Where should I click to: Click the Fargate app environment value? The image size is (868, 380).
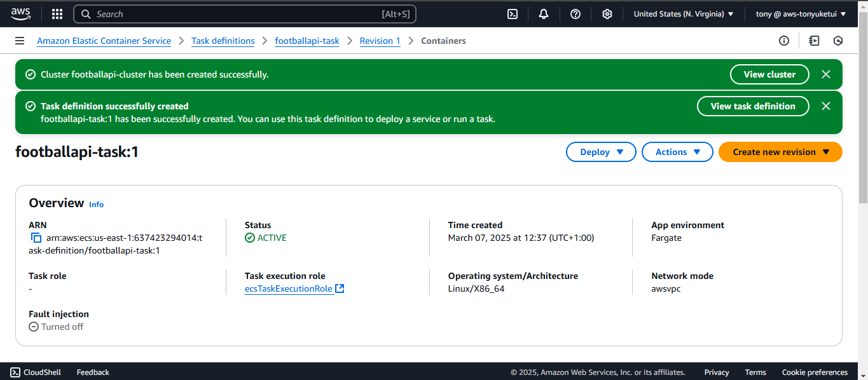[666, 238]
